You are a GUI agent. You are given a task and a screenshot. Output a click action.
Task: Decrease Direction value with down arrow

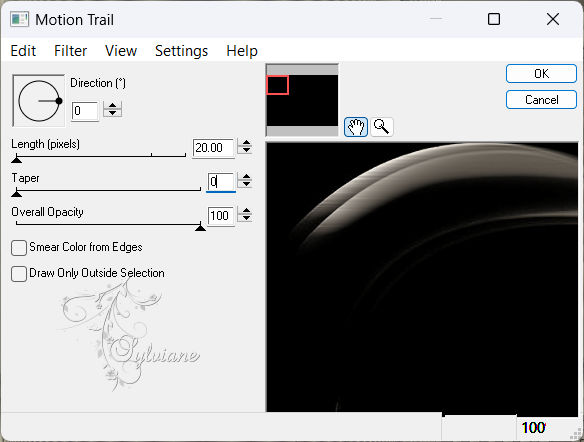(x=112, y=113)
